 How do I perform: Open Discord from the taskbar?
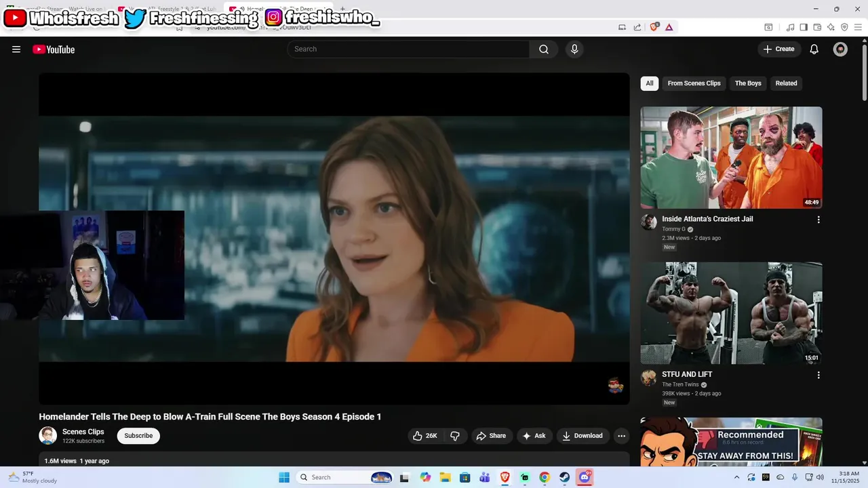[x=585, y=477]
